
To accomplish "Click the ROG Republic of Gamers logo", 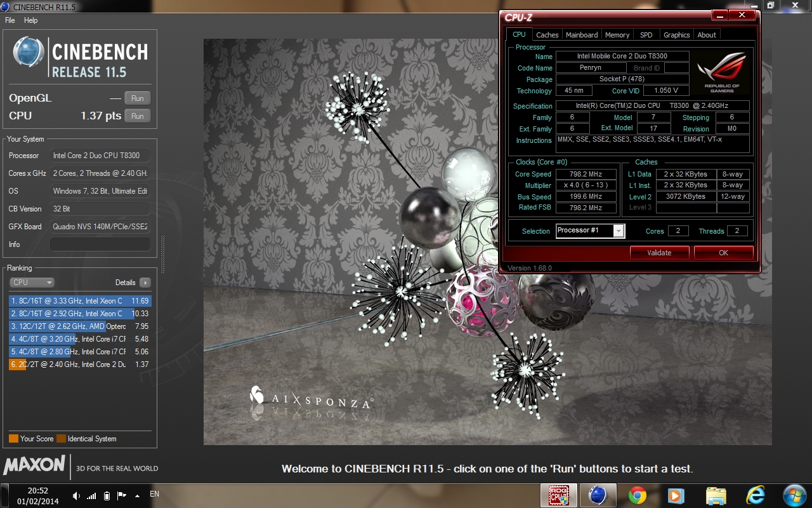I will pyautogui.click(x=721, y=73).
